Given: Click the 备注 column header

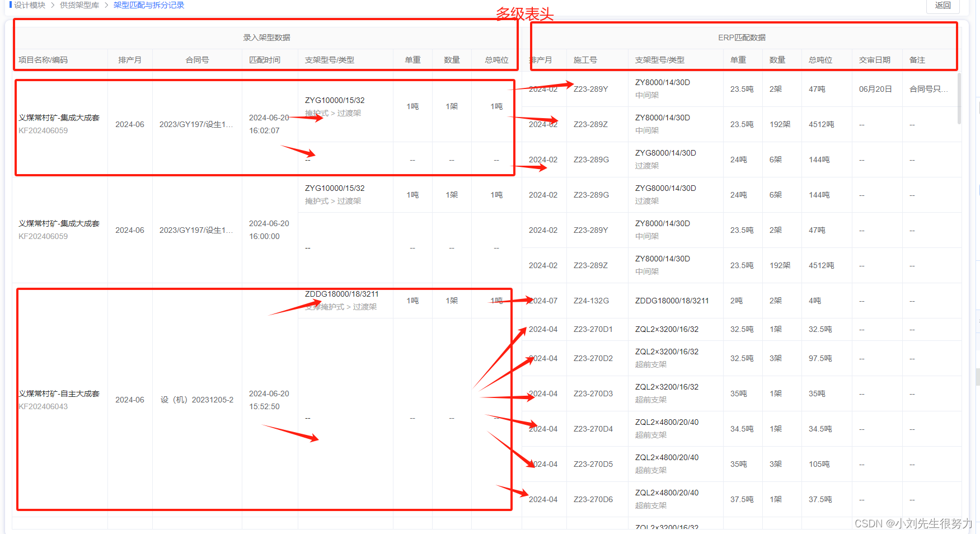Looking at the screenshot, I should tap(917, 59).
